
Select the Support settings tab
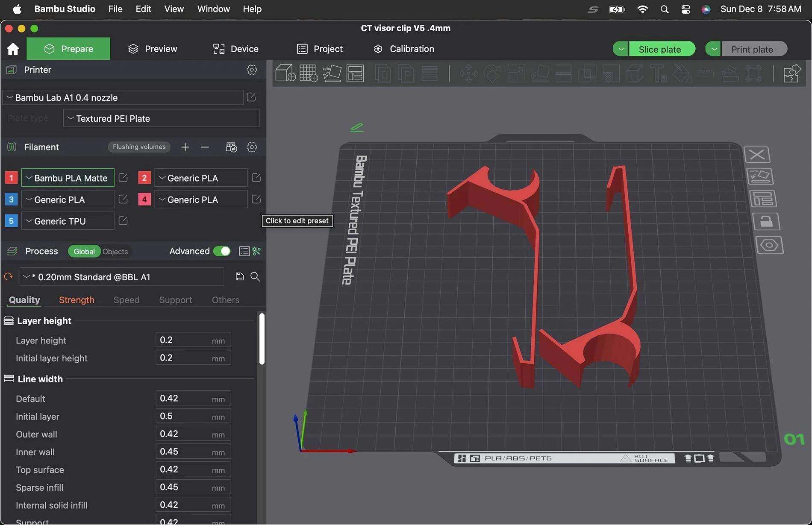click(x=176, y=300)
